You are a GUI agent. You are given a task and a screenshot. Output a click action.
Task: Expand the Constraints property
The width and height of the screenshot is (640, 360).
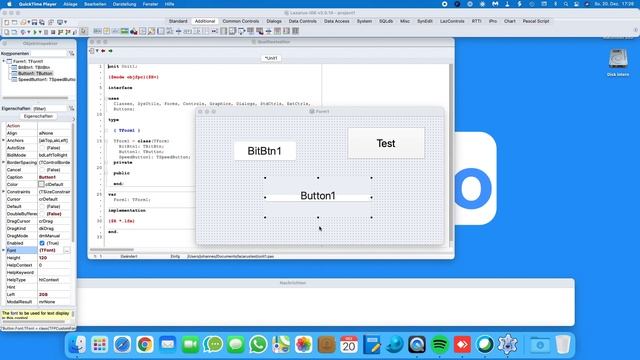[x=3, y=192]
